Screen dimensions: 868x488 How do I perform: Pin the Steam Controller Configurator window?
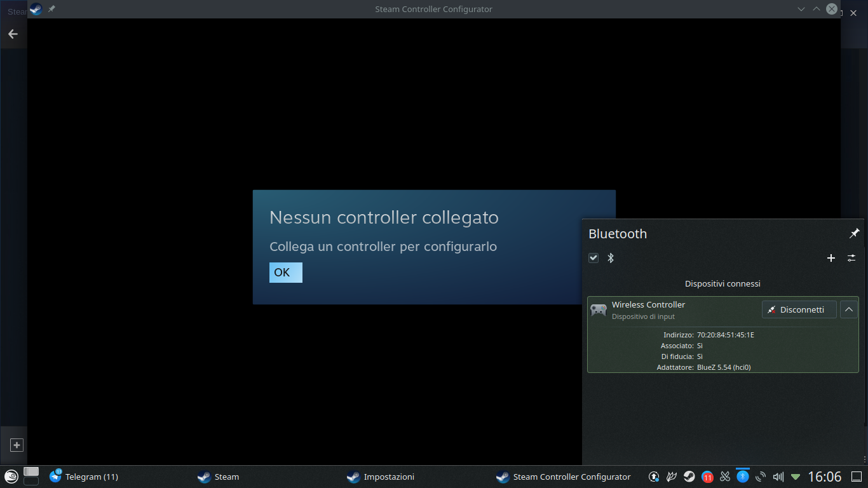[x=51, y=9]
